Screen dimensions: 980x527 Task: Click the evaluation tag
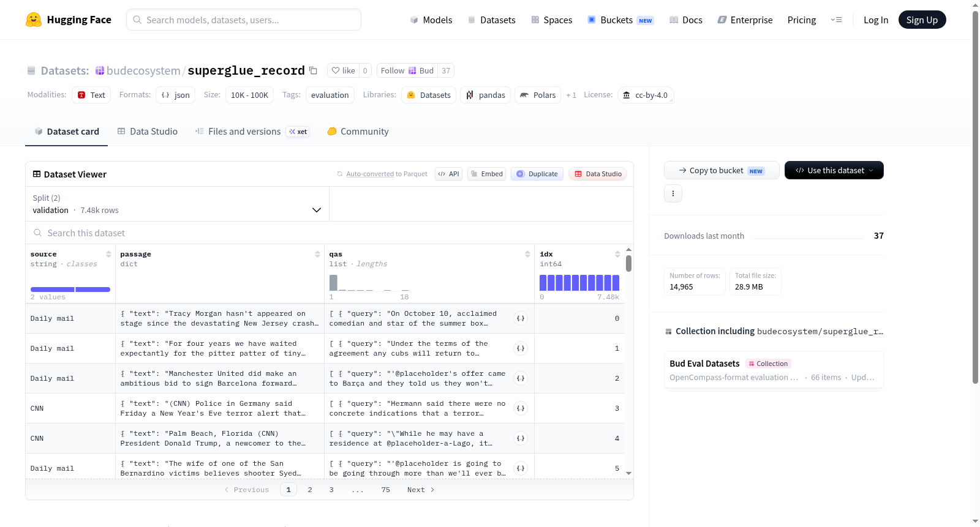(330, 95)
